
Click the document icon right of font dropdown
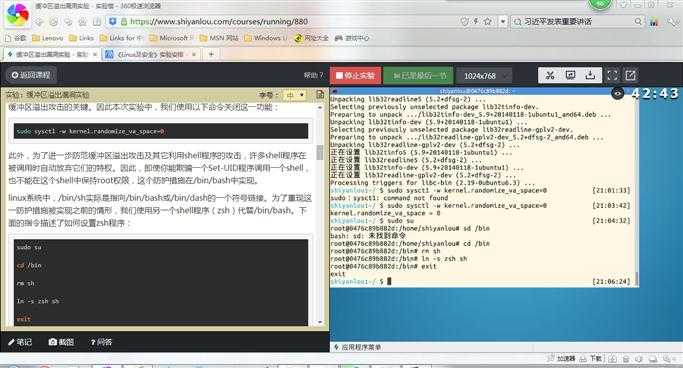click(x=320, y=95)
